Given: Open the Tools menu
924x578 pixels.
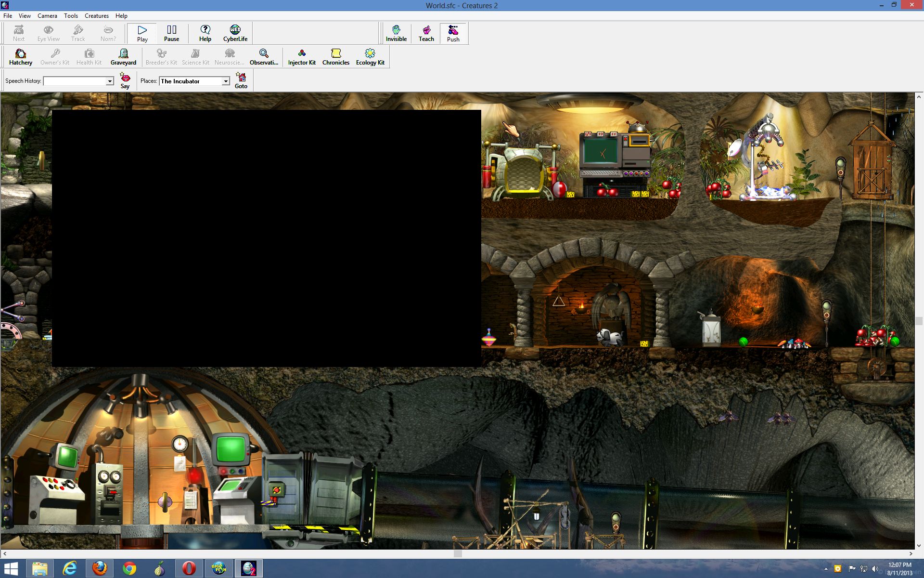Looking at the screenshot, I should (71, 16).
